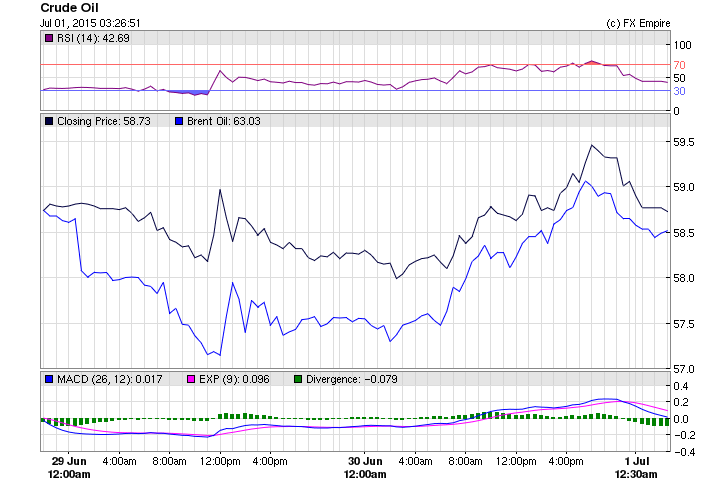Screen dimensions: 710x487
Task: Click the first 12:00pm time axis label
Action: pyautogui.click(x=220, y=461)
